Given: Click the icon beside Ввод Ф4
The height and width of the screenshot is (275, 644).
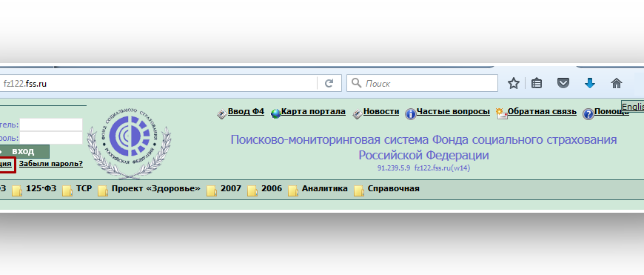Looking at the screenshot, I should coord(222,114).
